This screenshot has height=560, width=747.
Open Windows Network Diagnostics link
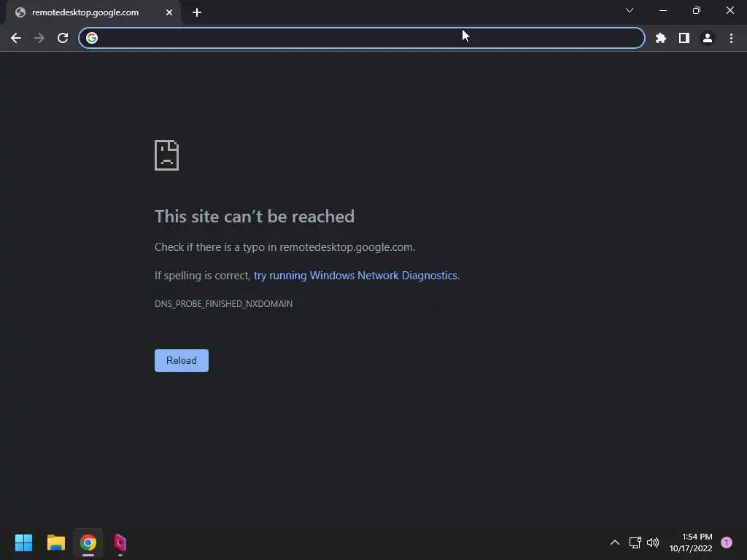coord(355,276)
